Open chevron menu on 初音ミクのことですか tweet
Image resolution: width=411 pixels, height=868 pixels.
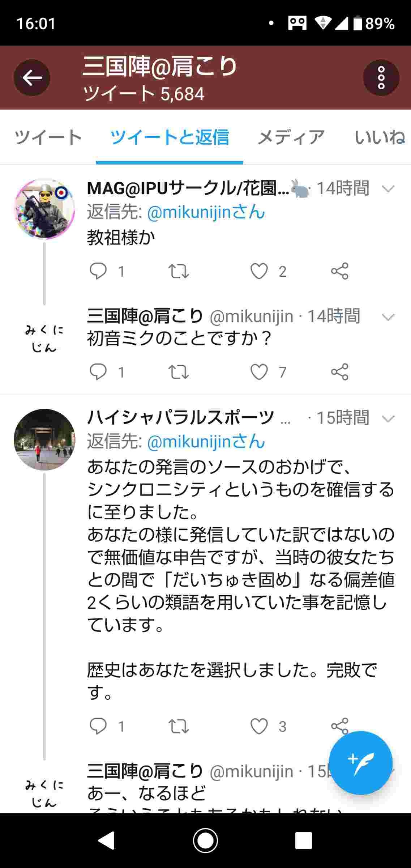[x=388, y=317]
